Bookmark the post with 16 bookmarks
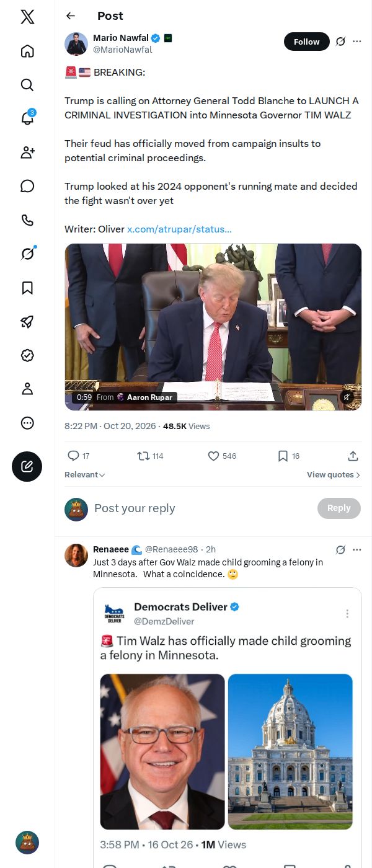This screenshot has width=372, height=868. coord(288,456)
